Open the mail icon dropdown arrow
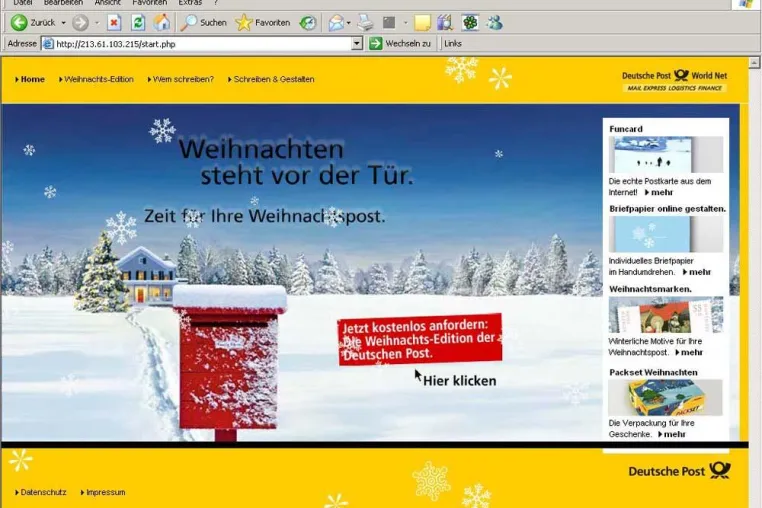Viewport: 762px width, 508px height. point(348,23)
